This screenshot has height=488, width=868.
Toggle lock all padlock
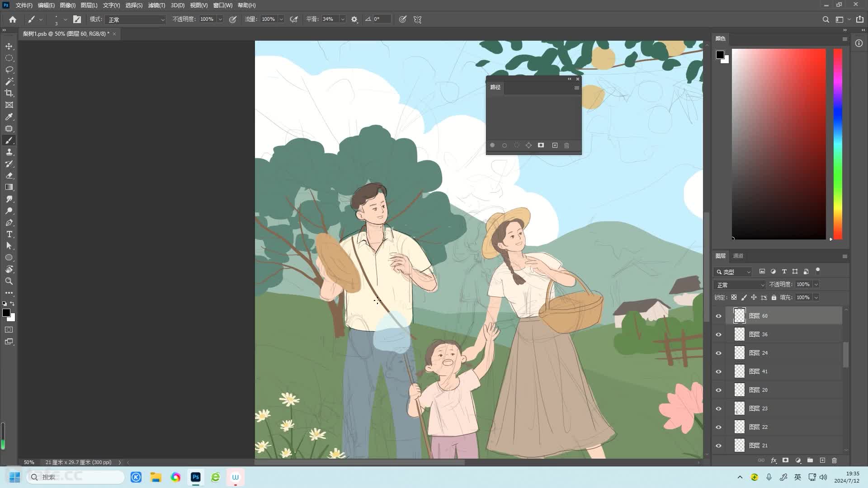[774, 297]
